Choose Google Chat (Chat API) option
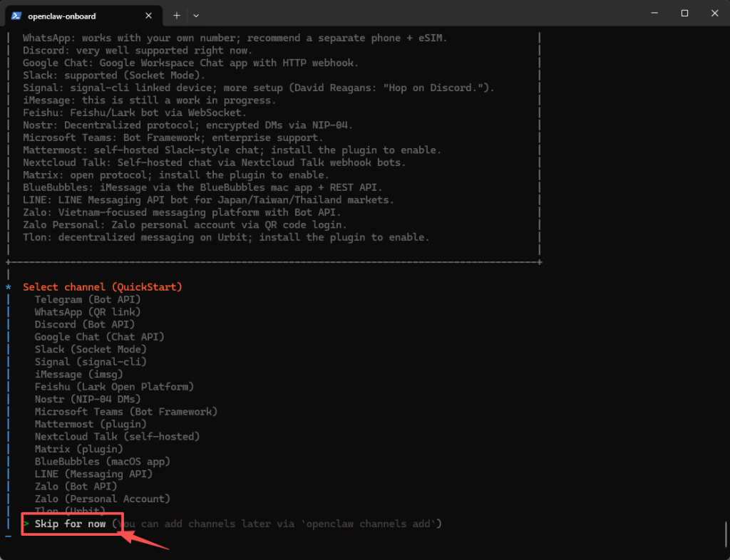 (x=100, y=337)
